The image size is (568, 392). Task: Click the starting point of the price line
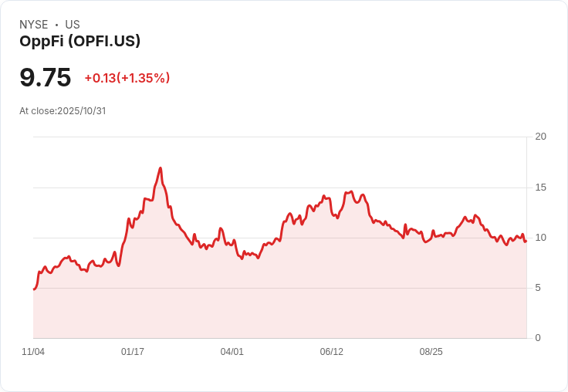pyautogui.click(x=34, y=289)
